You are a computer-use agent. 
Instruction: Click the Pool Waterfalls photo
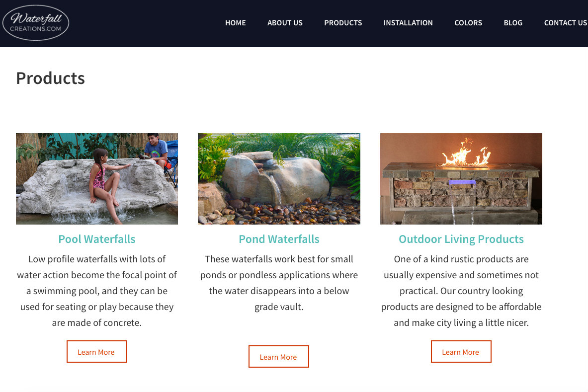pyautogui.click(x=97, y=179)
